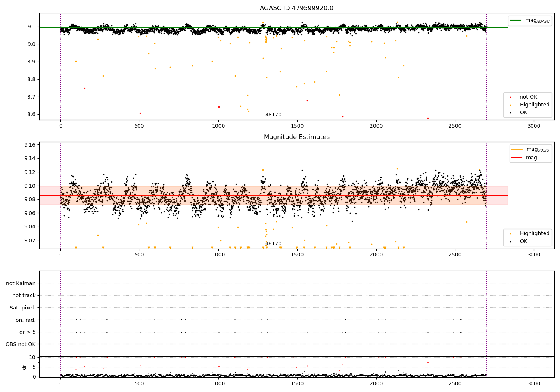Click the '48170' label in the Magnitude Estimates plot
Image resolution: width=560 pixels, height=392 pixels.
pyautogui.click(x=273, y=244)
